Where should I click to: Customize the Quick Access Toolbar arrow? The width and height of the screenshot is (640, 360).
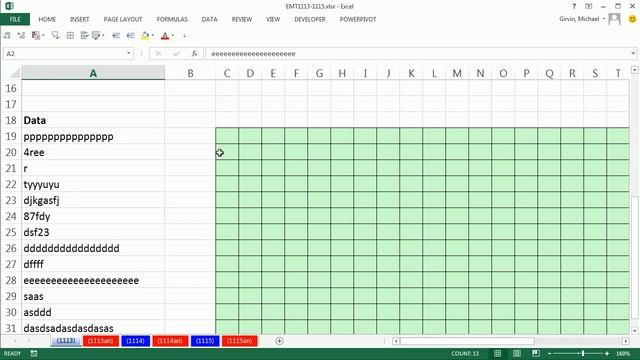pos(184,36)
